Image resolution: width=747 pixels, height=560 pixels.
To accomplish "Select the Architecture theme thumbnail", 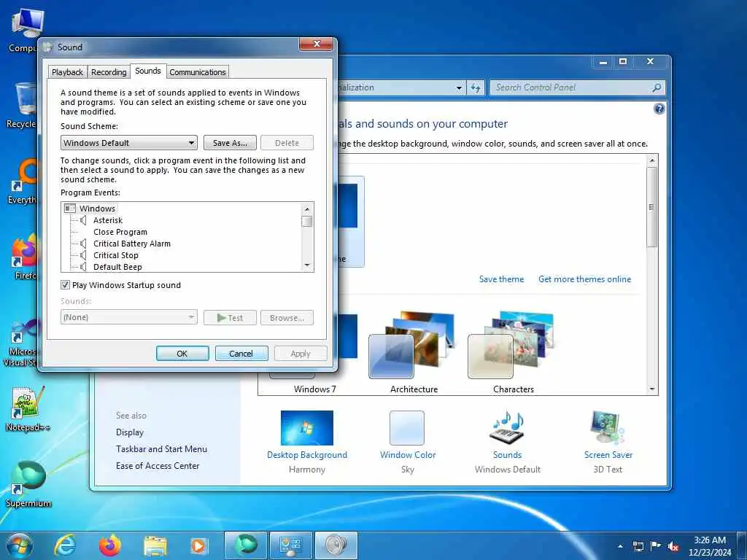I will tap(414, 352).
